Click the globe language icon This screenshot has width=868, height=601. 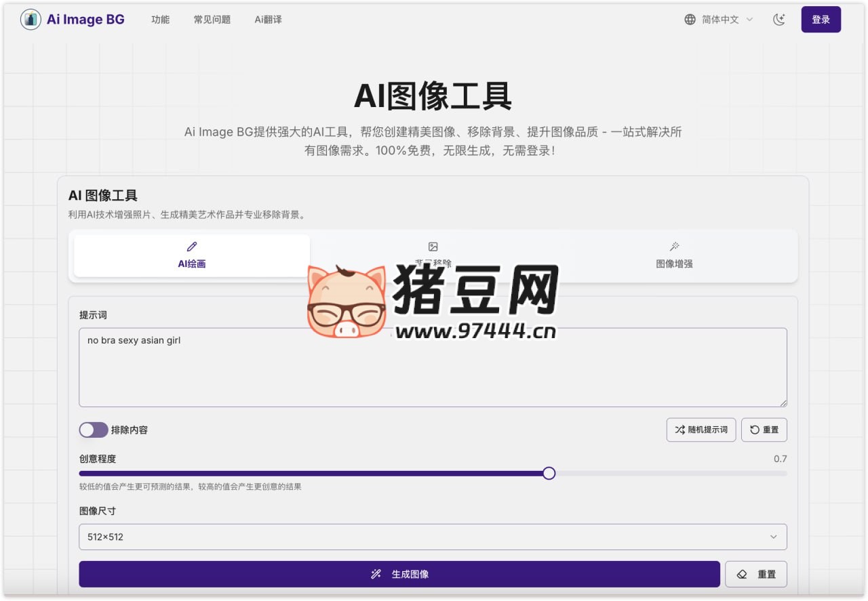(690, 20)
